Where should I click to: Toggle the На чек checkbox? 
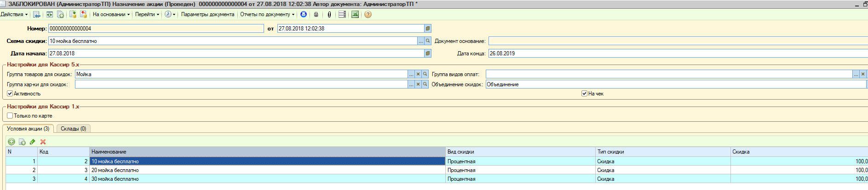[x=584, y=94]
